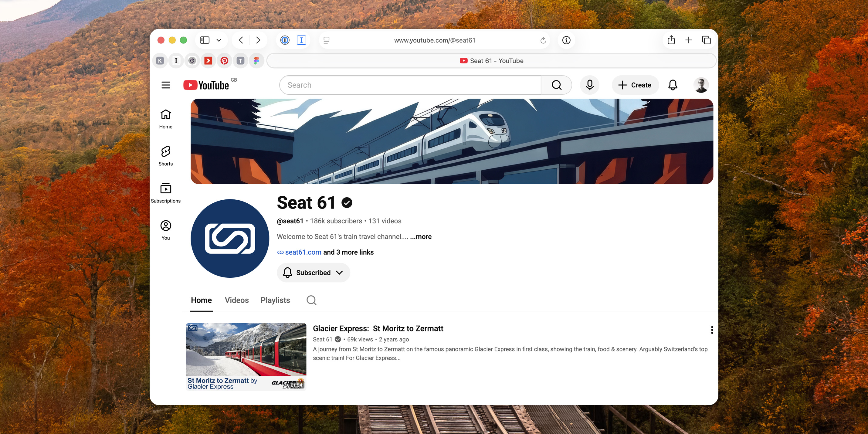
Task: Search within the Seat 61 channel
Action: (x=311, y=300)
